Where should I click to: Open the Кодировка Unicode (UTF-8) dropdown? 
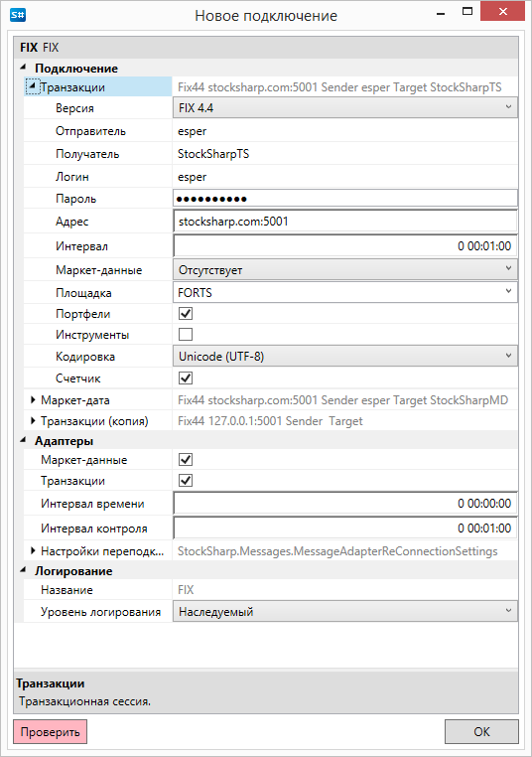(x=344, y=357)
